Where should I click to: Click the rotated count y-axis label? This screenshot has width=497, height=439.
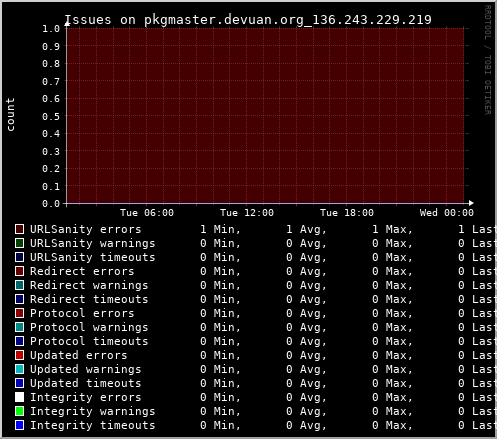point(10,114)
